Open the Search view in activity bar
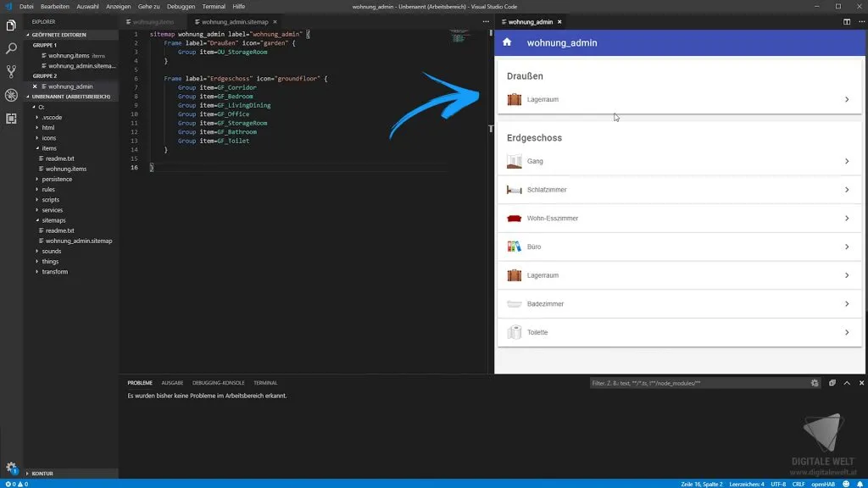Viewport: 868px width, 488px height. [11, 48]
